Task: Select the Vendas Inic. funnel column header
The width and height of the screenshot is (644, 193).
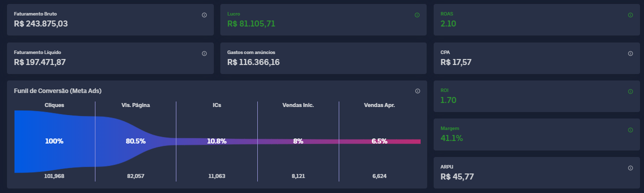Action: [x=298, y=105]
